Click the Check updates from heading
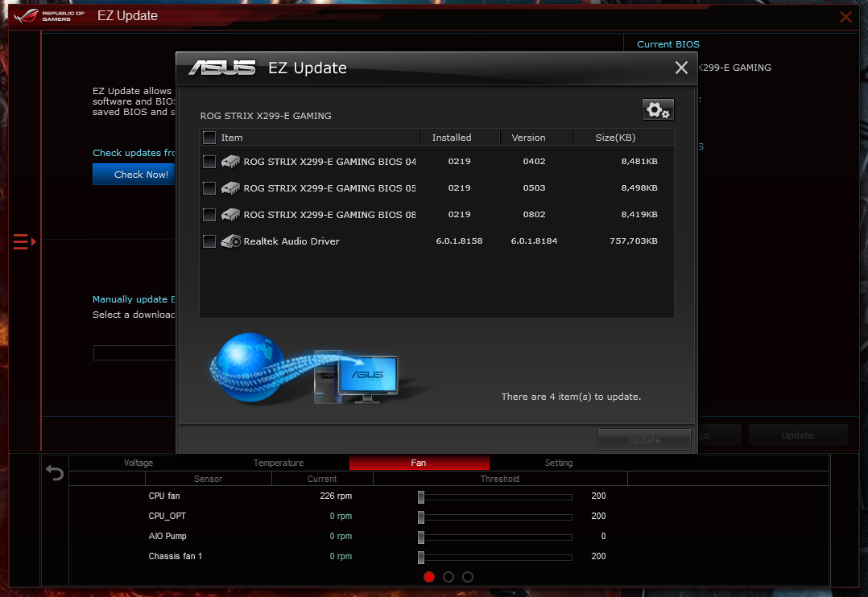This screenshot has width=868, height=597. point(134,153)
